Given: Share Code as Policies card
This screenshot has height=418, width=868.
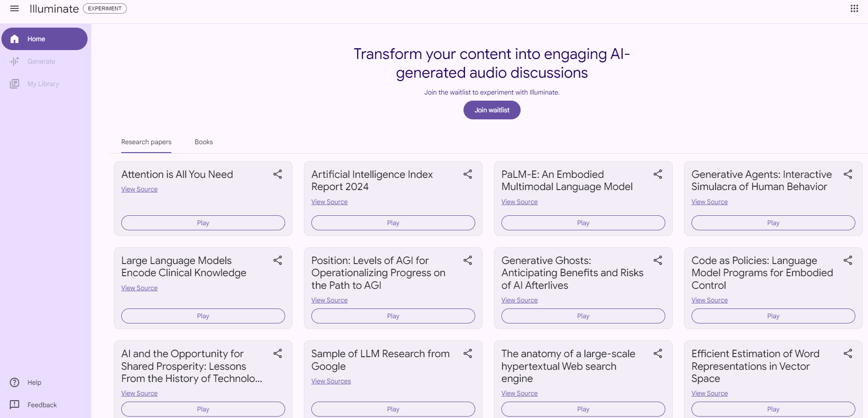Looking at the screenshot, I should tap(848, 260).
